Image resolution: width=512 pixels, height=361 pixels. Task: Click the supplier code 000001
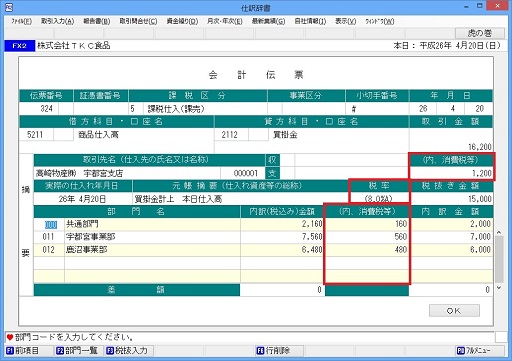pos(246,173)
